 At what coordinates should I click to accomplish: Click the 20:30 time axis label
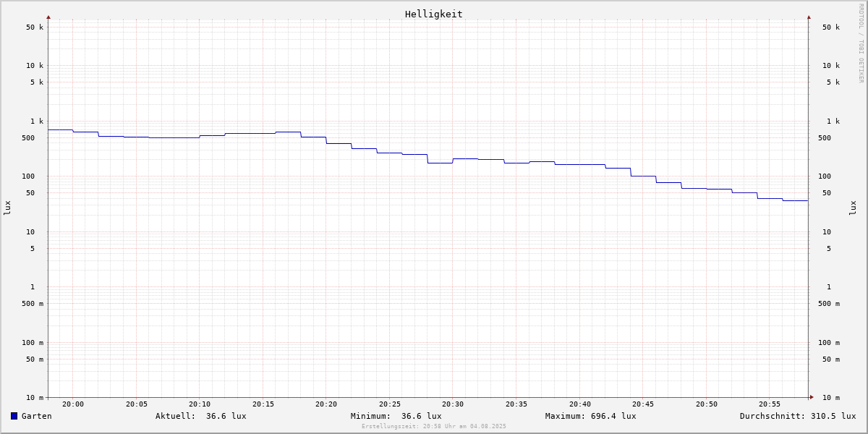tap(453, 404)
